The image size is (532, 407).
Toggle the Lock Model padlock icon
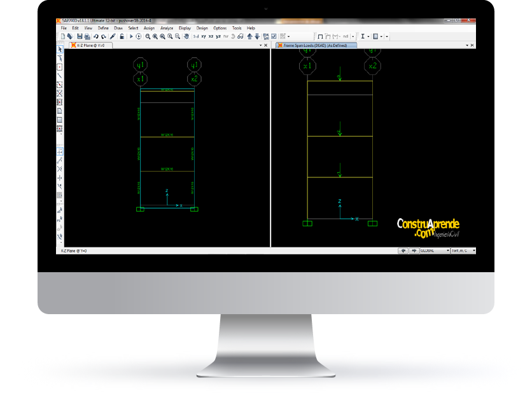[122, 36]
